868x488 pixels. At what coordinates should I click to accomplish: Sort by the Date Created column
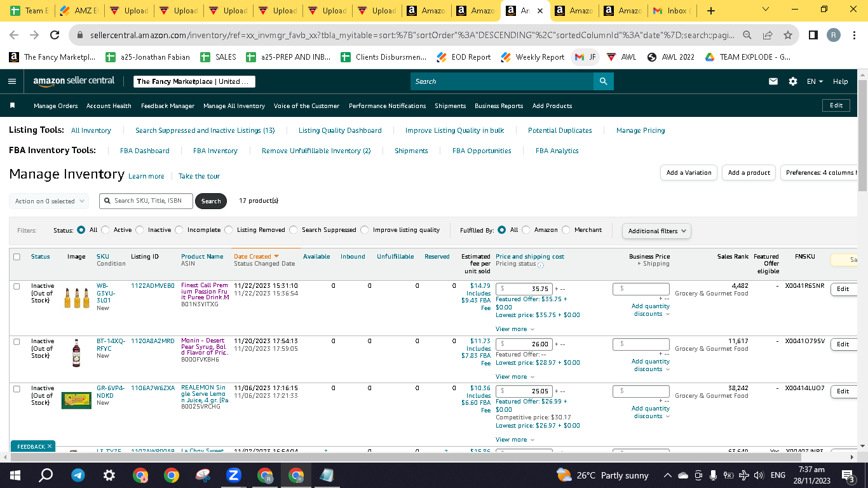[x=256, y=257]
